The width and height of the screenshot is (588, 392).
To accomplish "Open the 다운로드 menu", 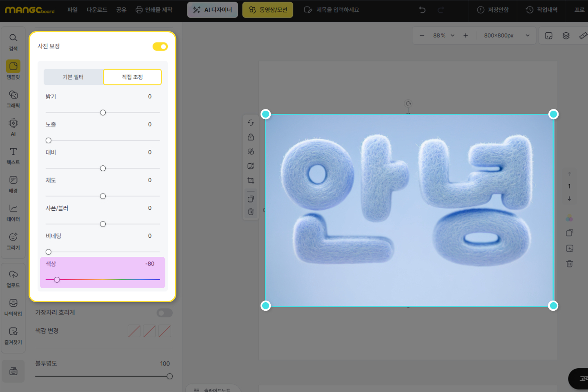I will pyautogui.click(x=97, y=10).
